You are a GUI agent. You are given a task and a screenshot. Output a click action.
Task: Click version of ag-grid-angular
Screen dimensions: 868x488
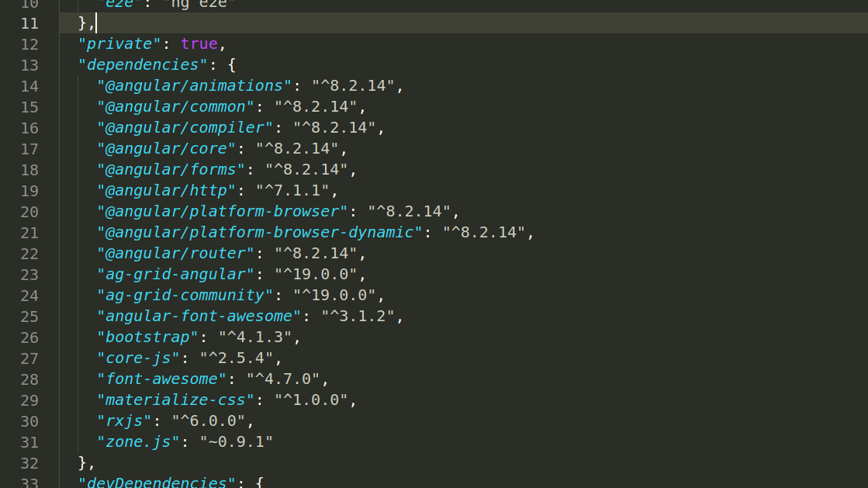316,274
